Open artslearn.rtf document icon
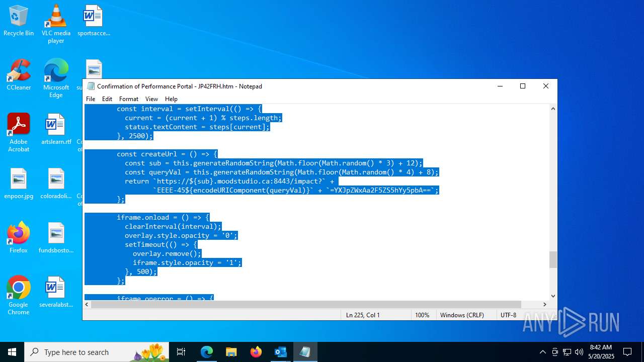644x362 pixels. point(56,129)
